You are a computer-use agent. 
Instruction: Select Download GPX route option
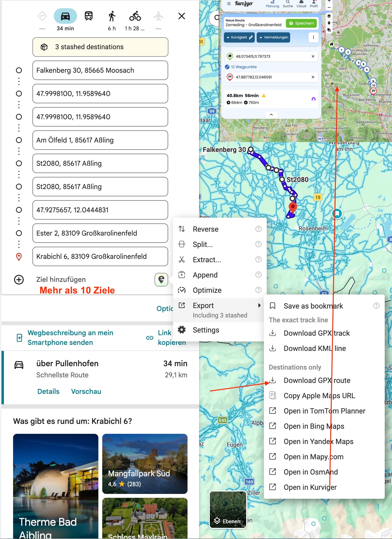click(317, 380)
